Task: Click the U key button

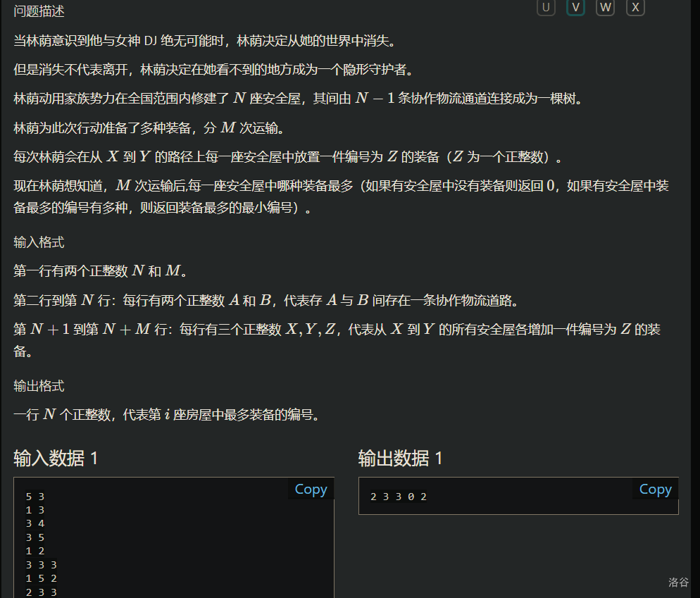Action: [x=546, y=7]
